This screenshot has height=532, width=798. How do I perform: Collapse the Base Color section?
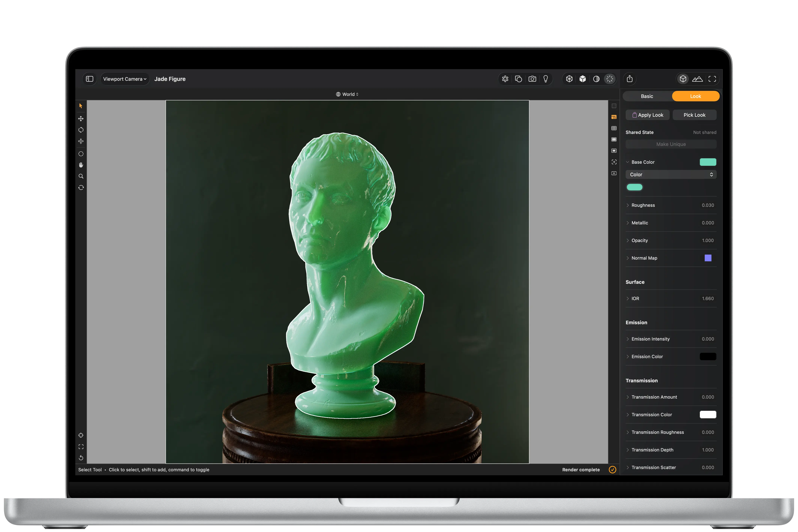[627, 162]
